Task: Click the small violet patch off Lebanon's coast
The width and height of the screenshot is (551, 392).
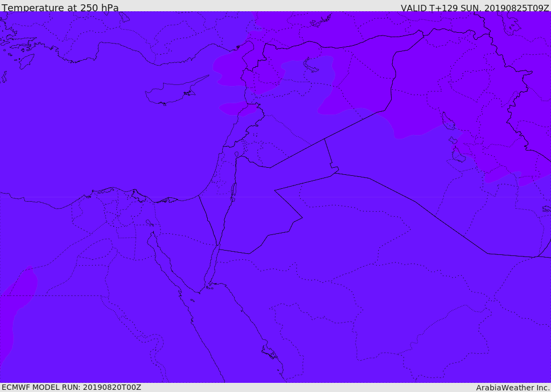Action: 236,109
